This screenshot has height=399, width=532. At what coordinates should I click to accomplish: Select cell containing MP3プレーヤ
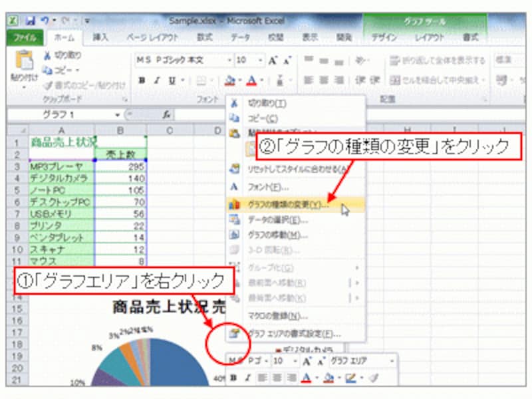click(61, 167)
